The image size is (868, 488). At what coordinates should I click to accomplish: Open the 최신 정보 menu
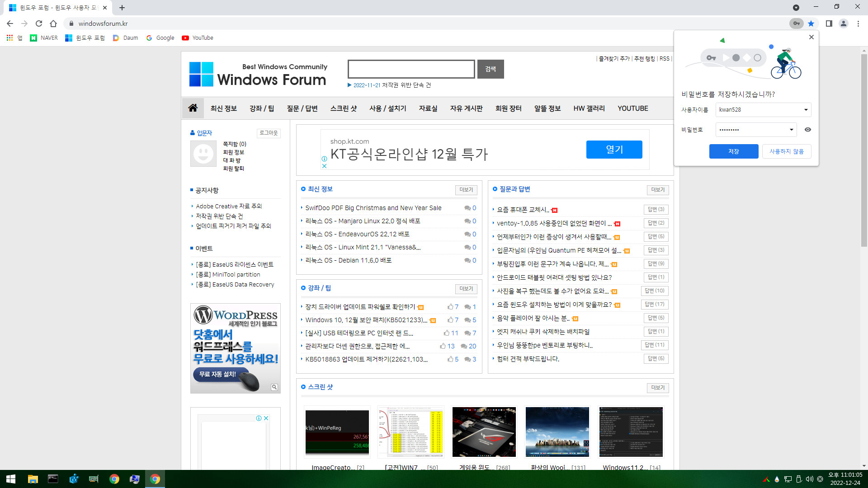(x=223, y=108)
